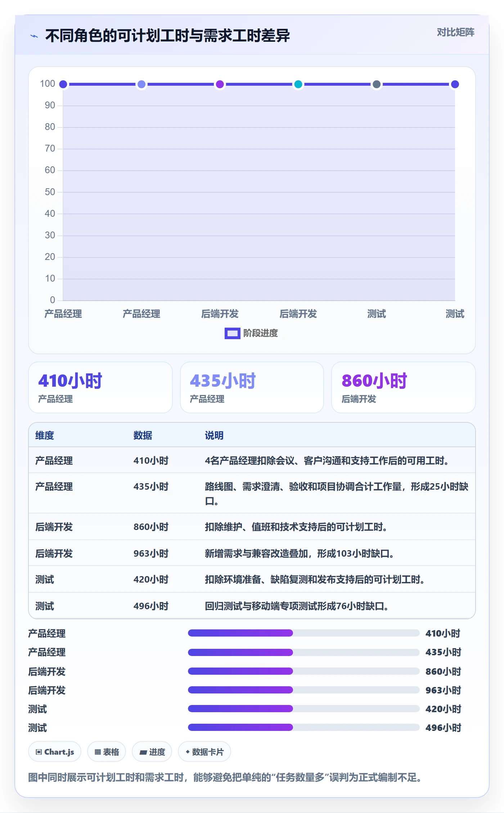
Task: Click progress bar for 496小时
Action: click(x=303, y=727)
